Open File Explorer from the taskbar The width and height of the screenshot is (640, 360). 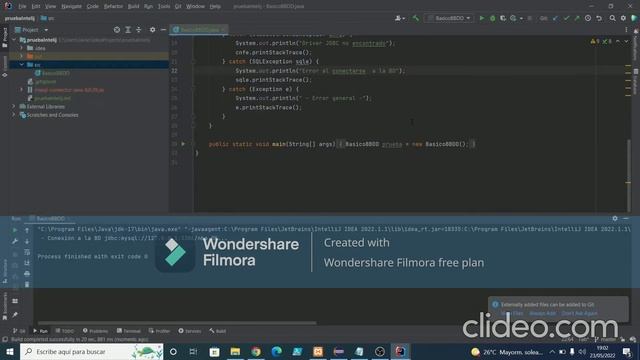pos(235,351)
